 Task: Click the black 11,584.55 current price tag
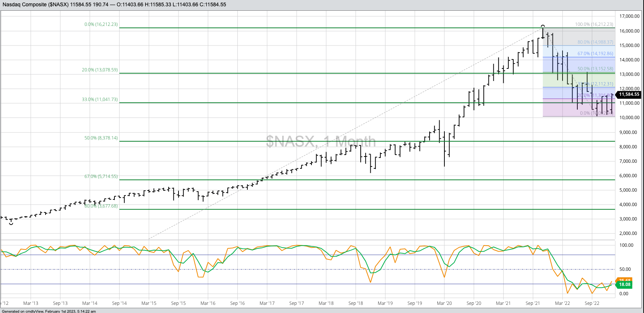tap(629, 94)
